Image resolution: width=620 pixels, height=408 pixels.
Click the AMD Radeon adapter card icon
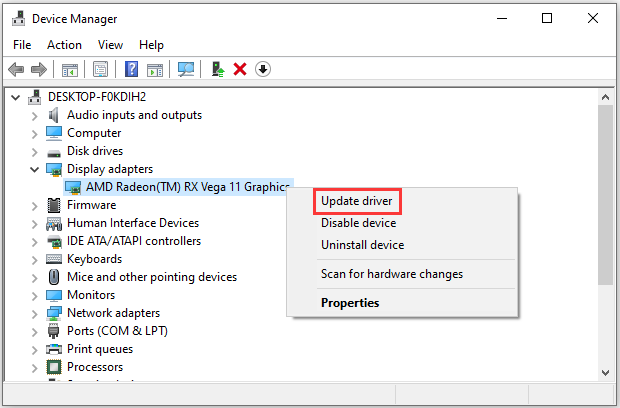(73, 187)
